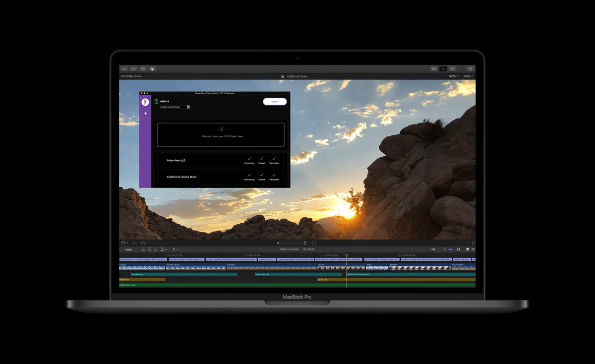Screen dimensions: 595x364
Task: Click the 02:45:04 duration timecode
Action: [x=309, y=249]
